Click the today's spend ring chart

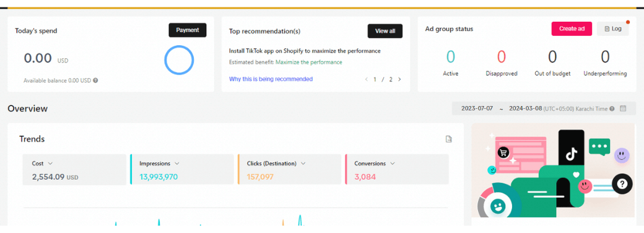[x=179, y=60]
